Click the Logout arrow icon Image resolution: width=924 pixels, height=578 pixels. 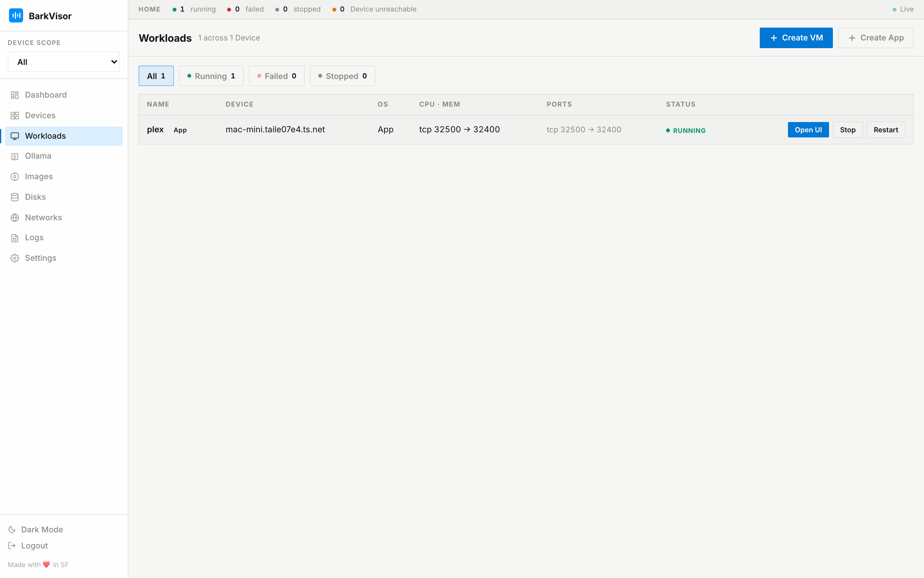[x=12, y=546]
